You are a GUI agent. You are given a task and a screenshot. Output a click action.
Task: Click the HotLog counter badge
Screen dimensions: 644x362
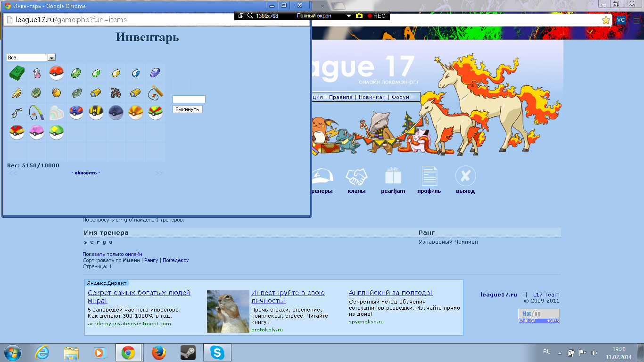539,316
